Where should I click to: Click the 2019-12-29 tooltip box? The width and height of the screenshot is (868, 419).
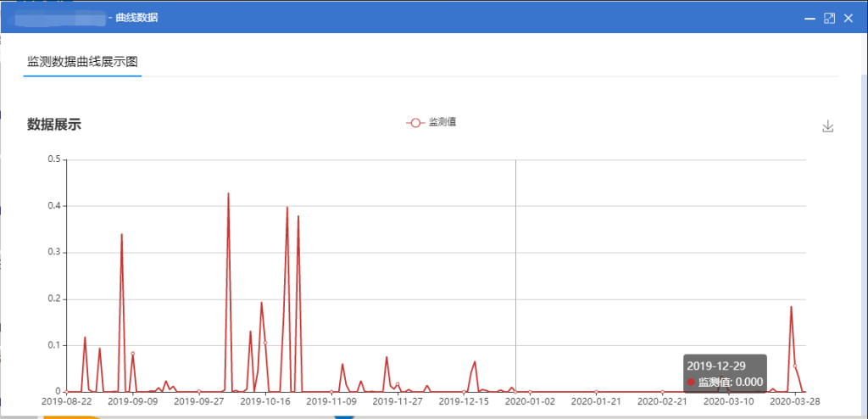(x=725, y=373)
